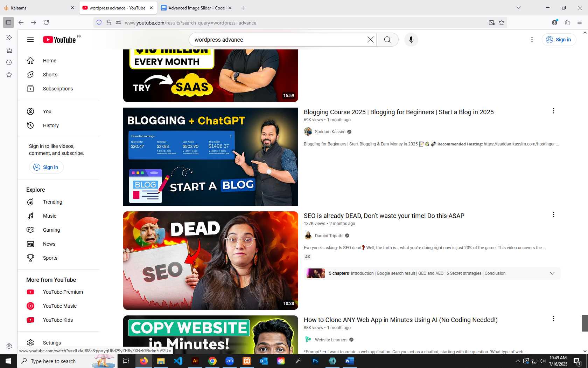Open more options for Blogging Course video
Viewport: 588px width, 368px height.
553,111
